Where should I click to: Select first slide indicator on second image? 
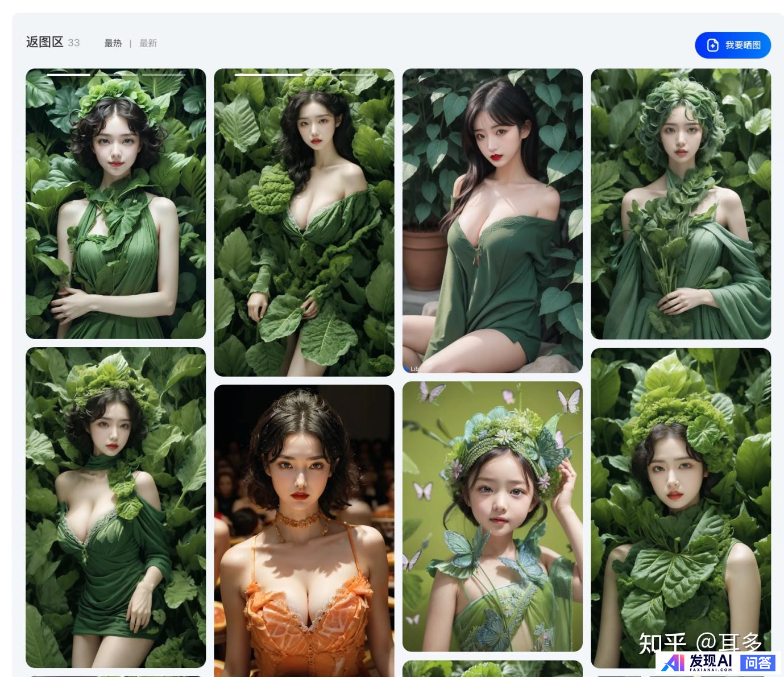click(x=268, y=75)
